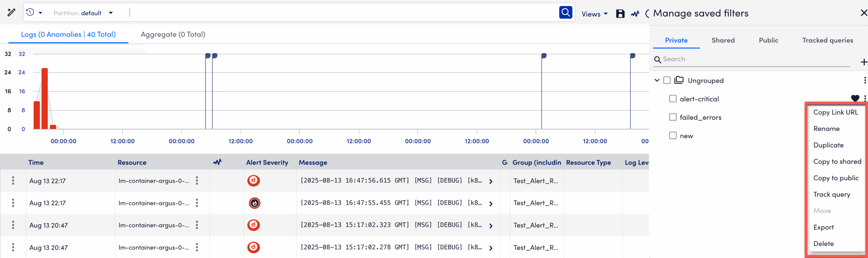Viewport: 868px width, 258px height.
Task: Sort by the Alert Severity column header
Action: (x=267, y=162)
